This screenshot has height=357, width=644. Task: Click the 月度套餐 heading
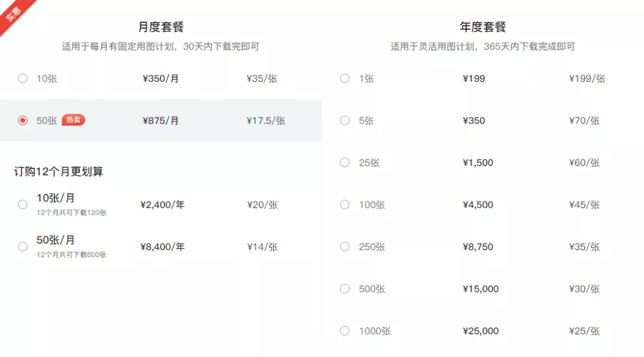(160, 27)
